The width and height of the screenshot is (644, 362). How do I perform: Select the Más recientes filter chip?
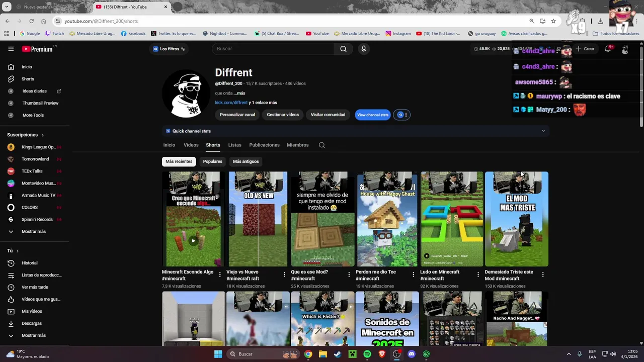179,161
